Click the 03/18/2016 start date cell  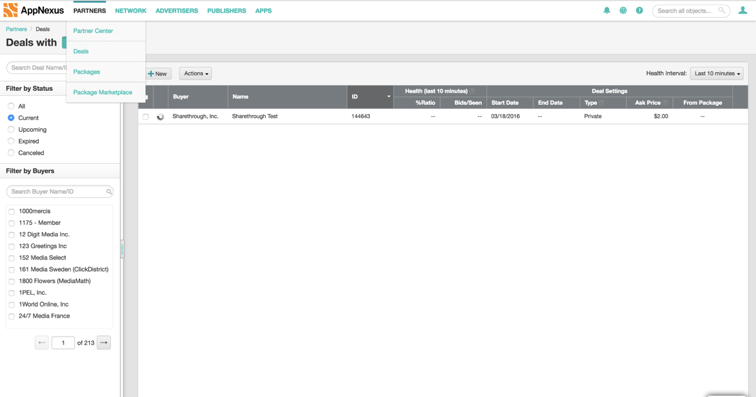pos(505,116)
